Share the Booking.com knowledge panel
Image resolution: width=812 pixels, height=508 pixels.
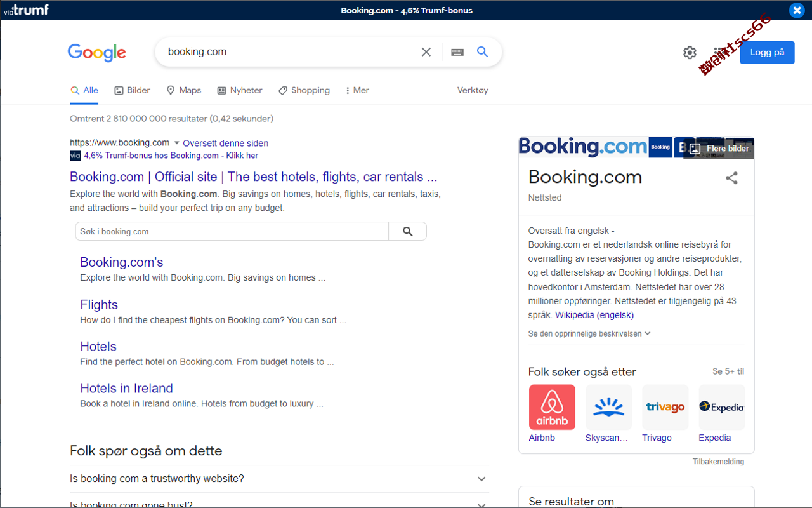(x=731, y=178)
